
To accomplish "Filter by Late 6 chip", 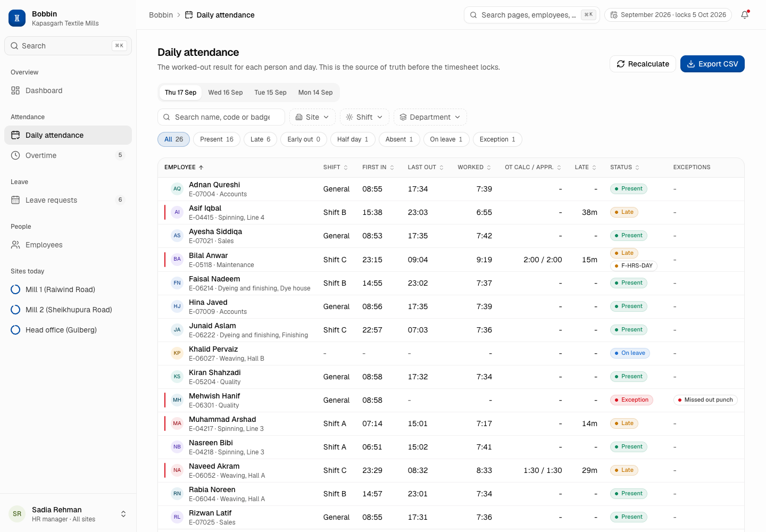I will pyautogui.click(x=261, y=139).
